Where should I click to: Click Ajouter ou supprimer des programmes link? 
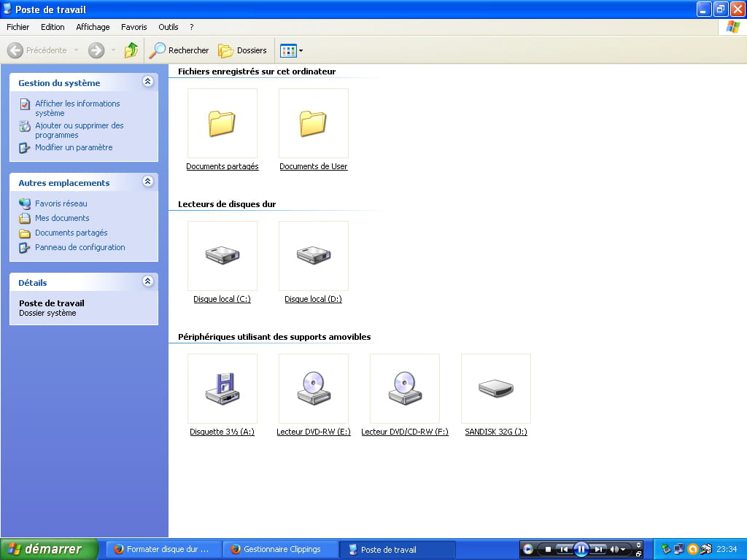[79, 130]
